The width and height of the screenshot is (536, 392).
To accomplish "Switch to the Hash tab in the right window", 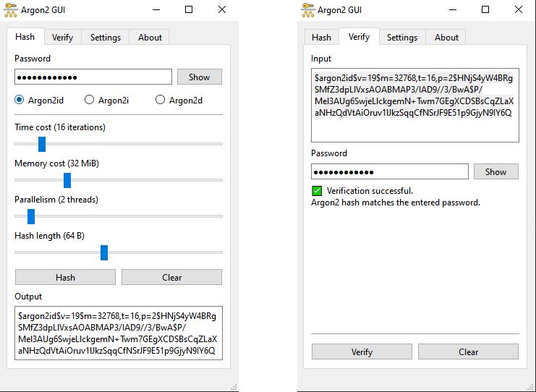I will tap(321, 38).
